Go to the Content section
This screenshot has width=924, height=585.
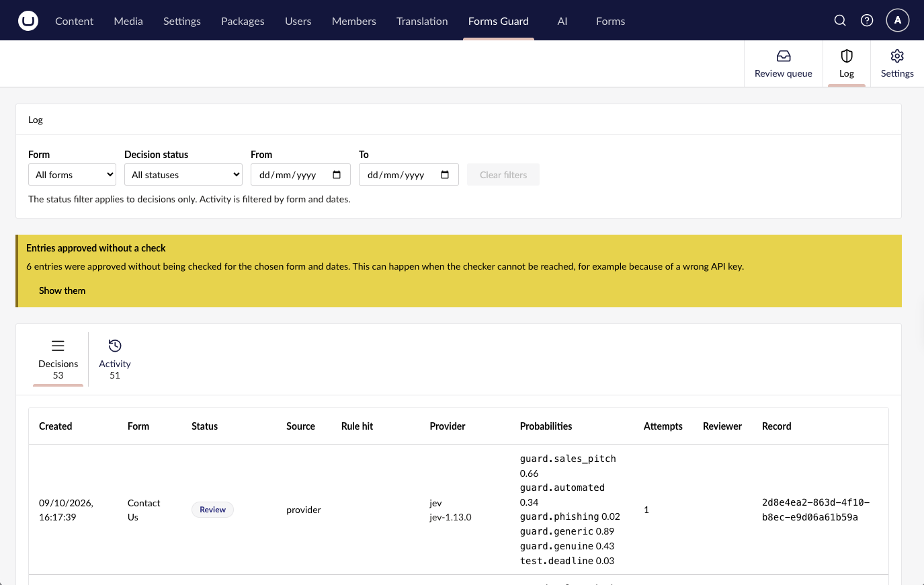[x=74, y=21]
